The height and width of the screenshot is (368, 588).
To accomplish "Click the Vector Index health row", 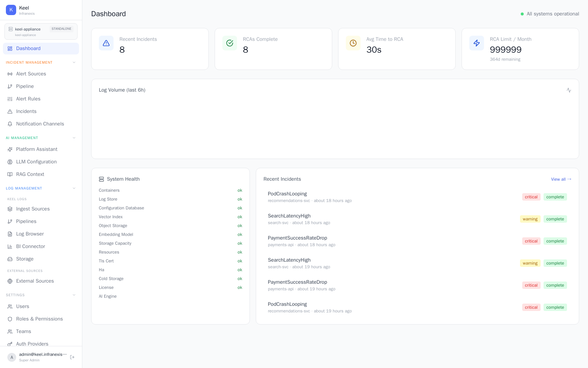I will point(171,217).
